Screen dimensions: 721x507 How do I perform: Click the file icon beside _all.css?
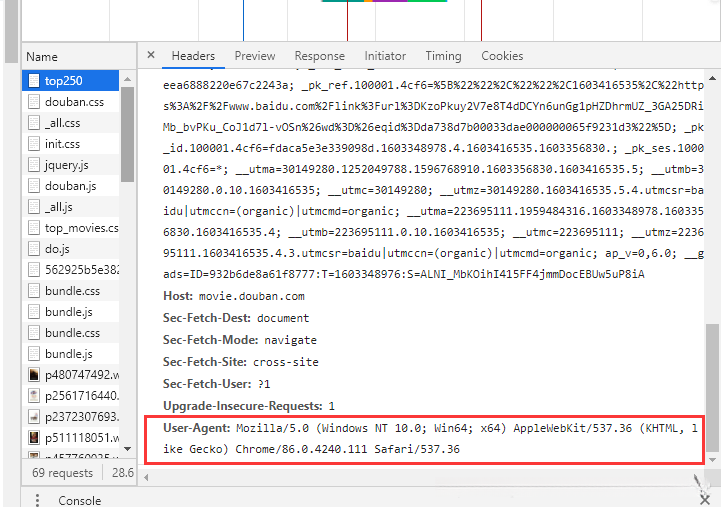[x=34, y=123]
